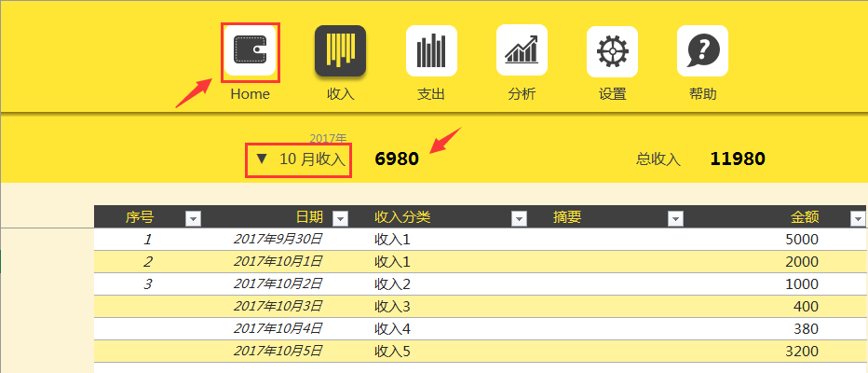The width and height of the screenshot is (868, 373).
Task: Open the 分析 analysis chart icon
Action: (522, 50)
